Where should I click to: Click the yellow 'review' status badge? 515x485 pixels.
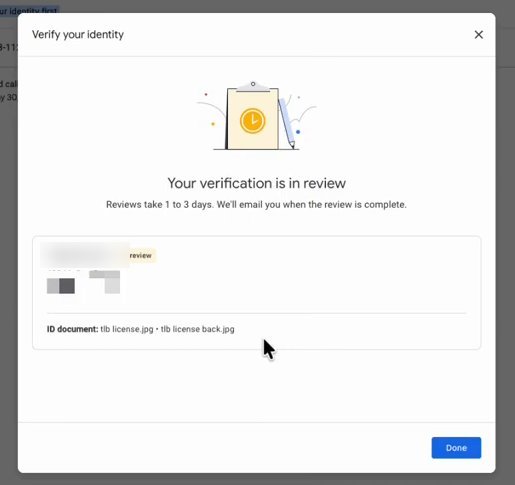tap(140, 256)
